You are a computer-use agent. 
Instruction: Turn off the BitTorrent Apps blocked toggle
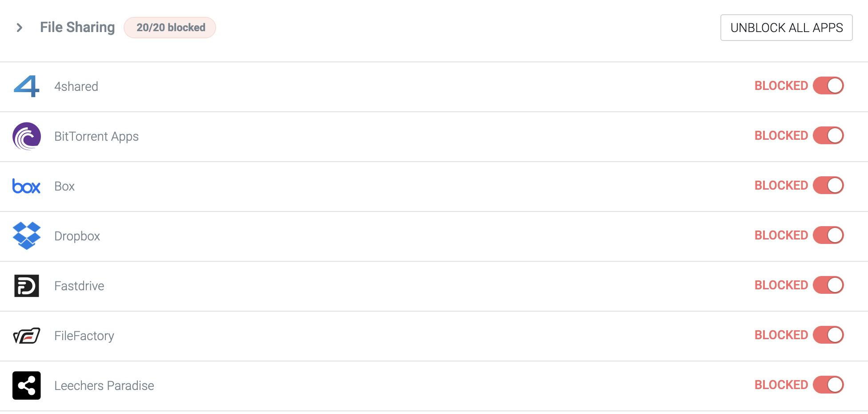click(x=828, y=135)
